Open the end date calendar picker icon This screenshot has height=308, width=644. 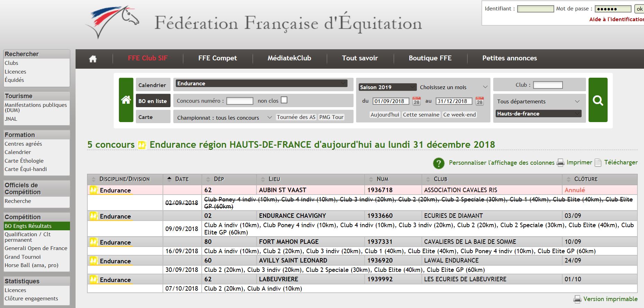click(480, 101)
